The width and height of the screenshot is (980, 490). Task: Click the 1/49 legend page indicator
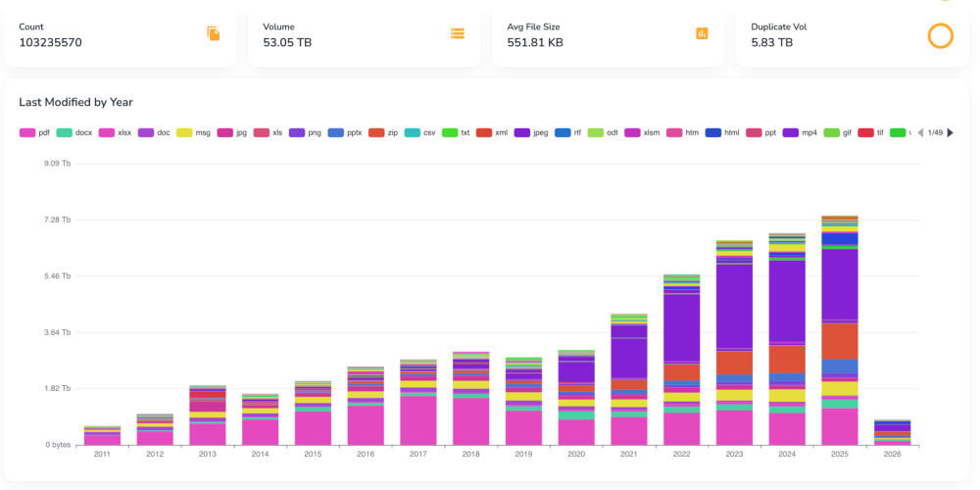pos(935,132)
